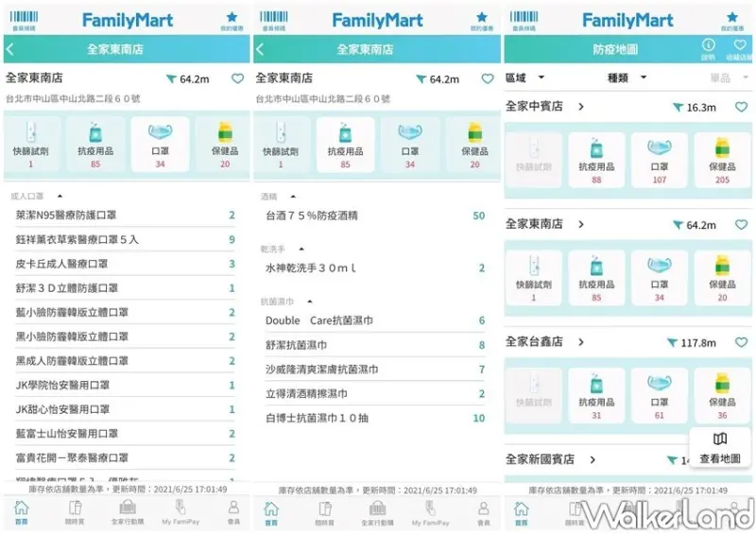The image size is (756, 534).
Task: Open 快篩試劑 1 tile under map-list 全家東南店
Action: (534, 278)
